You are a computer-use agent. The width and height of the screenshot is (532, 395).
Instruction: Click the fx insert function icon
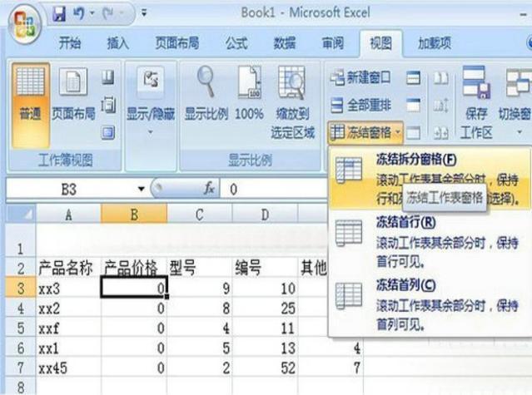[x=209, y=189]
